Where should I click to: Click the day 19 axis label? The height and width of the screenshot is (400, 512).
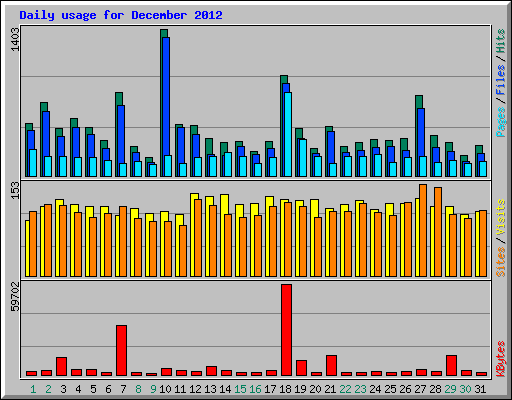(x=300, y=389)
